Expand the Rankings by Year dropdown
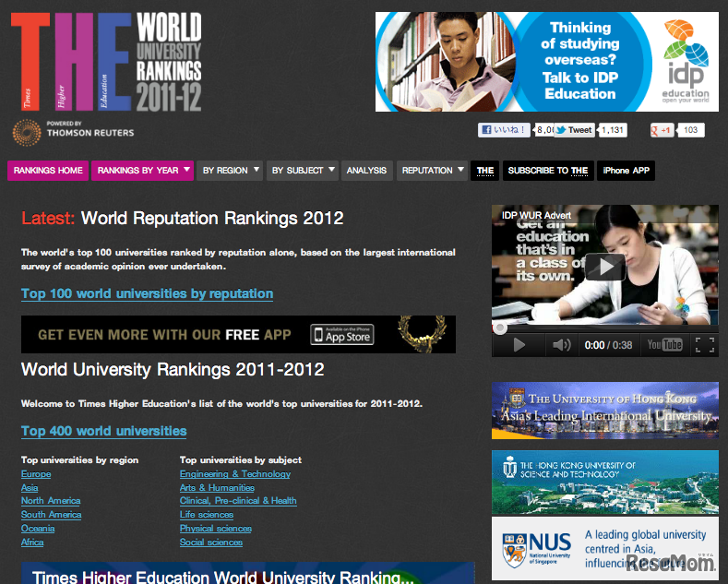 (143, 171)
